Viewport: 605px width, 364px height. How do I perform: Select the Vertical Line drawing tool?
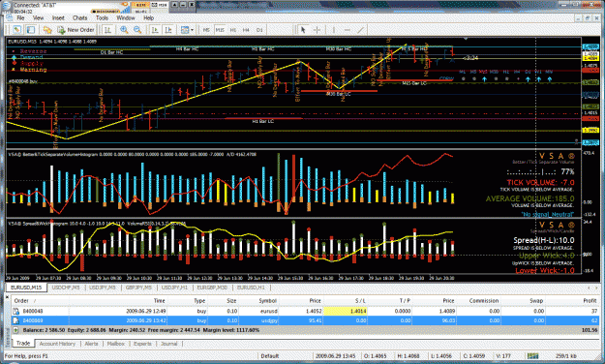333,30
